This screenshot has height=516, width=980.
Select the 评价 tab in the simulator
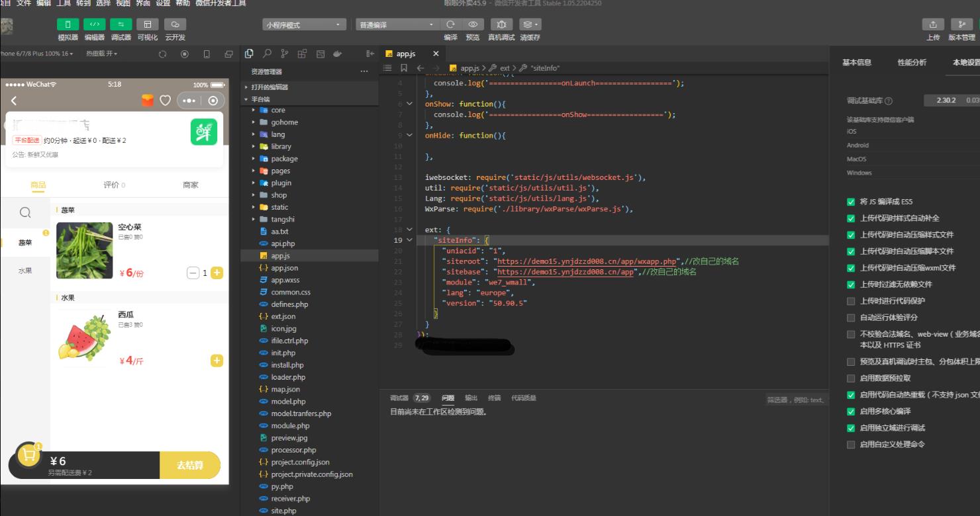tap(114, 185)
